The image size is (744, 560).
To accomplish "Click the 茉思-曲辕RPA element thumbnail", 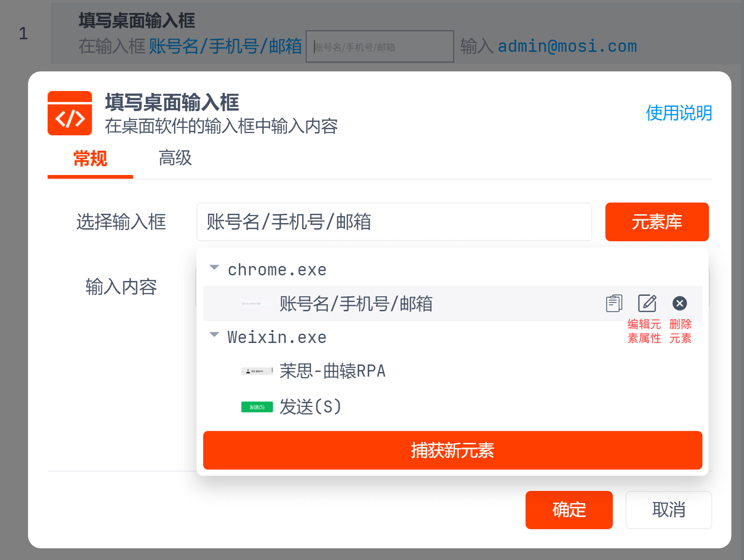I will 257,371.
